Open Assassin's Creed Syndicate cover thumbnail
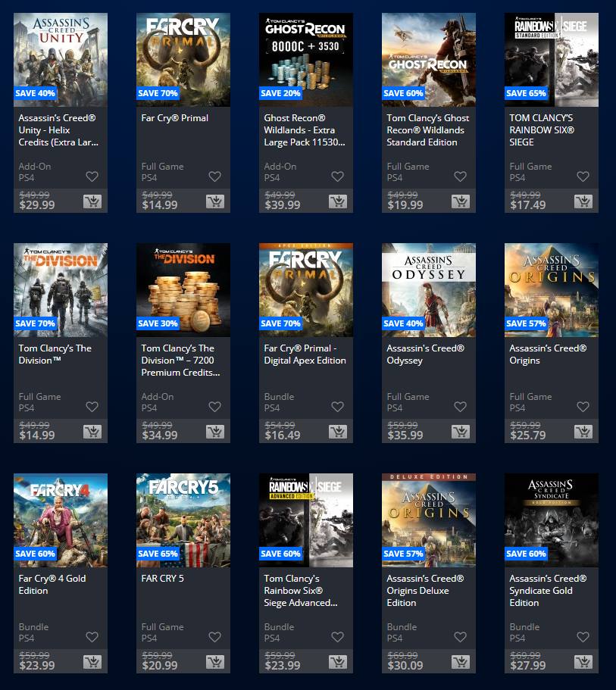This screenshot has height=690, width=616. tap(552, 520)
